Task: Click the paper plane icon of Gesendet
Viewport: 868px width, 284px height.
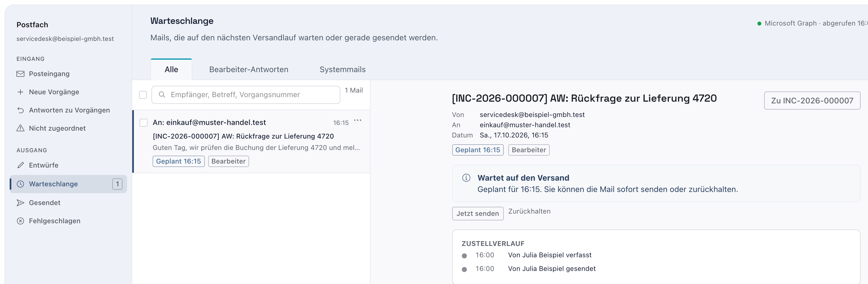Action: tap(20, 203)
